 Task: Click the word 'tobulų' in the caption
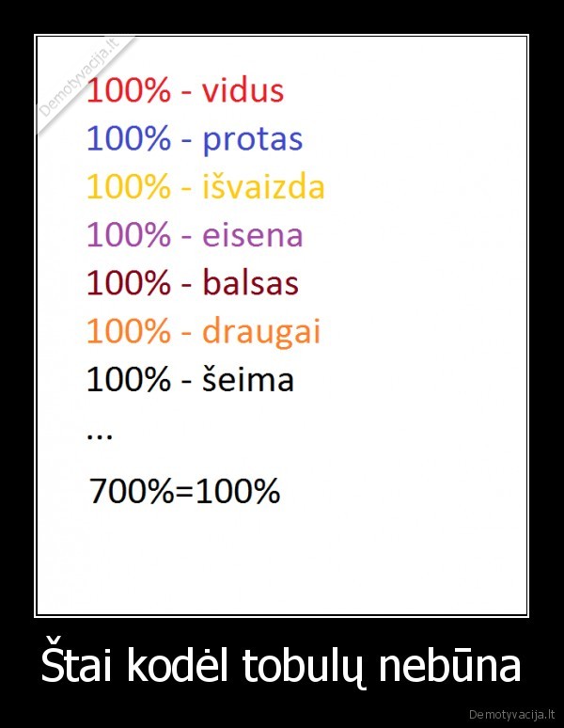(x=304, y=665)
